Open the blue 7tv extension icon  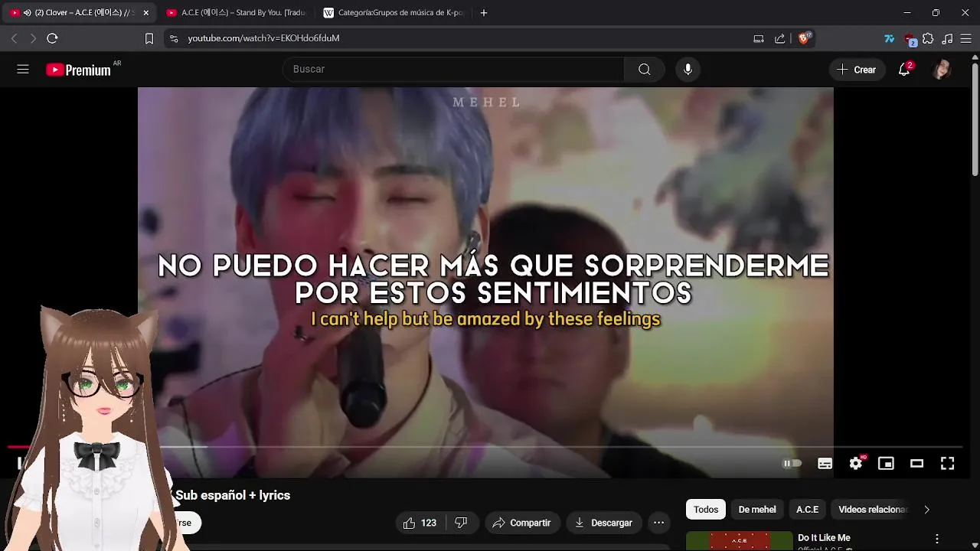coord(889,38)
